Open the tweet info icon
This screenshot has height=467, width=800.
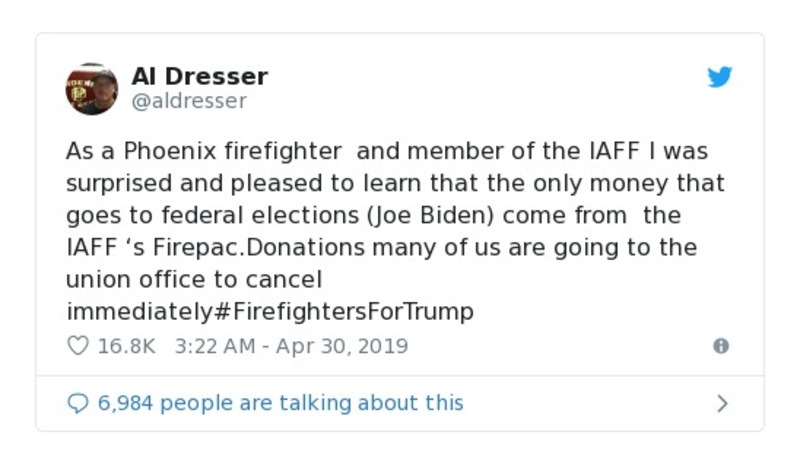coord(720,346)
